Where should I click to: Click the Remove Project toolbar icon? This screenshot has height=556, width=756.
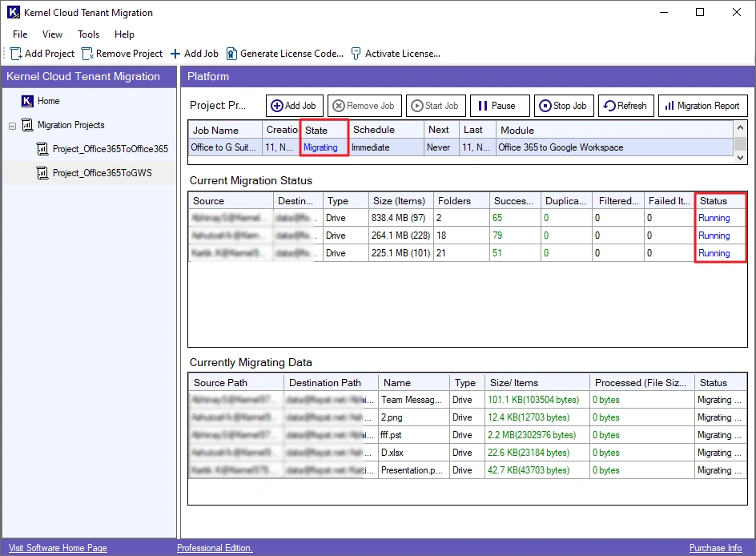tap(87, 54)
